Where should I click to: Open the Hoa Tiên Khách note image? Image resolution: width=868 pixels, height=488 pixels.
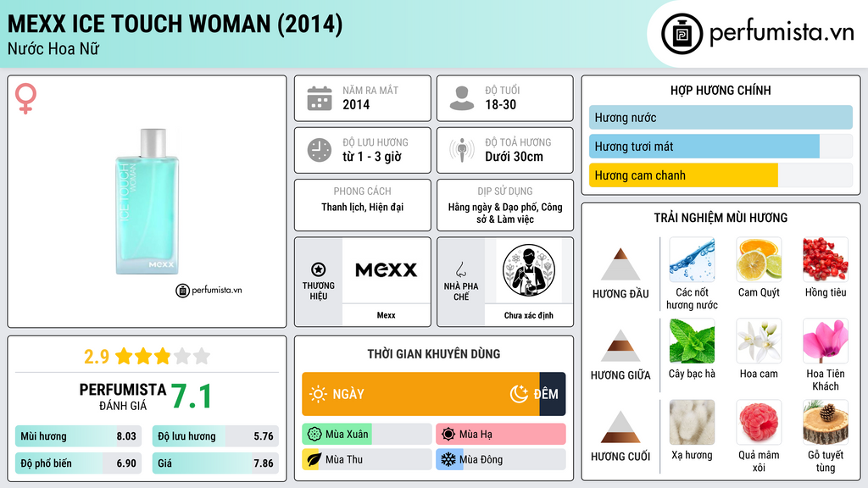pos(826,341)
